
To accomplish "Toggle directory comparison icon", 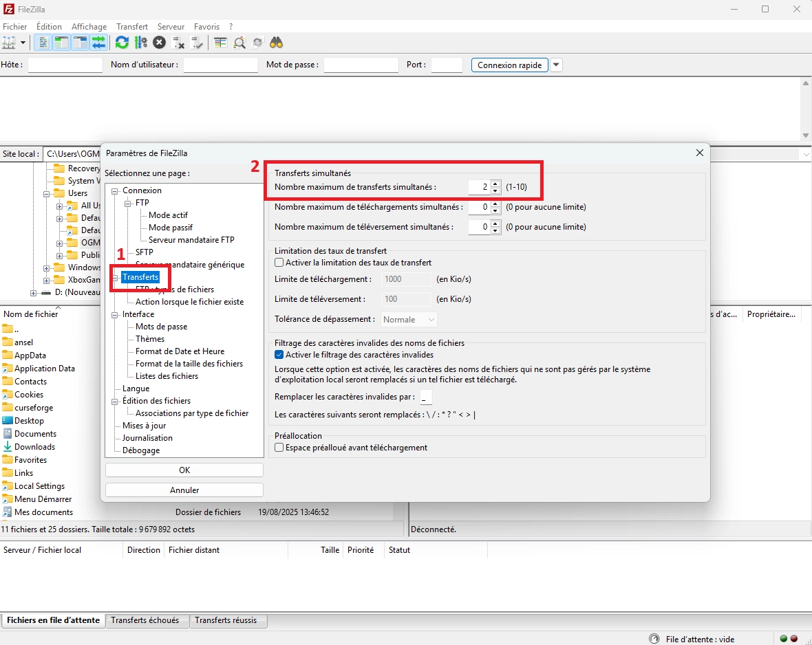I will coord(239,43).
